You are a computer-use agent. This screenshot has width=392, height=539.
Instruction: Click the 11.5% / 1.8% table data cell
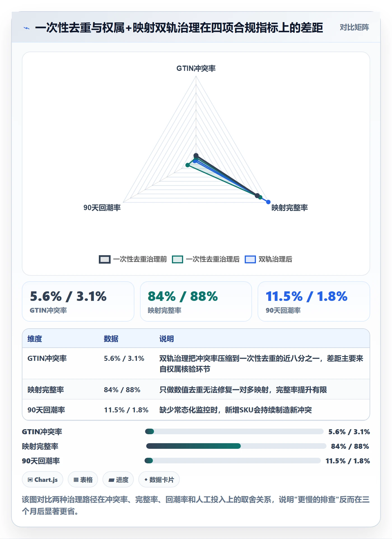pyautogui.click(x=126, y=410)
